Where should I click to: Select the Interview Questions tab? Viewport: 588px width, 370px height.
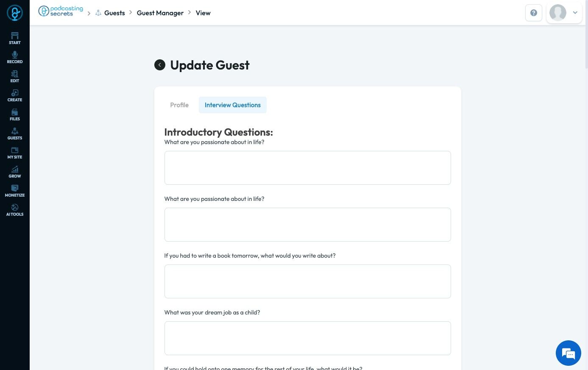(232, 105)
